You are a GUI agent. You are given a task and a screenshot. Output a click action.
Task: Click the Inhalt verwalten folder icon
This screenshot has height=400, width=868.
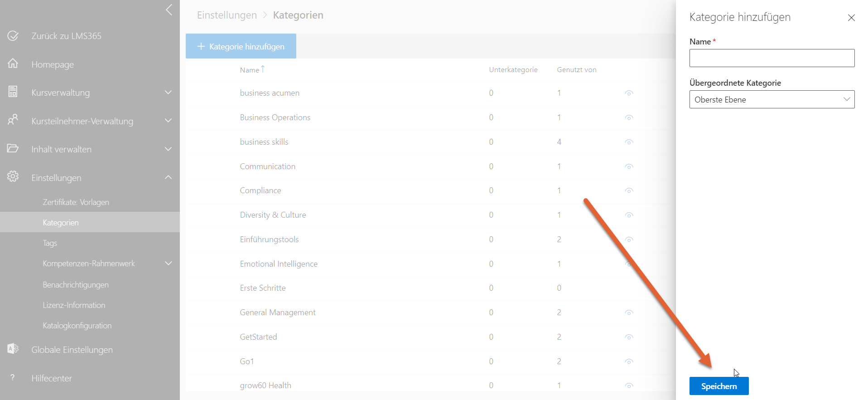13,148
